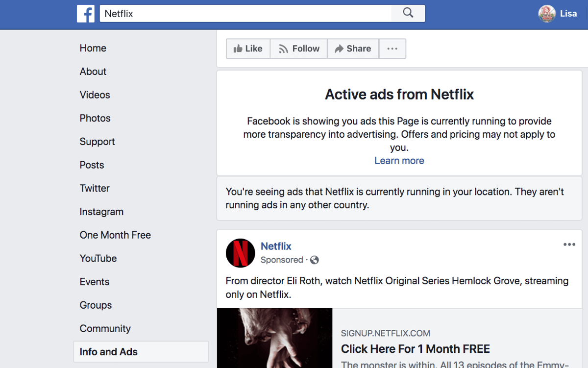Share the Netflix page

tap(353, 49)
